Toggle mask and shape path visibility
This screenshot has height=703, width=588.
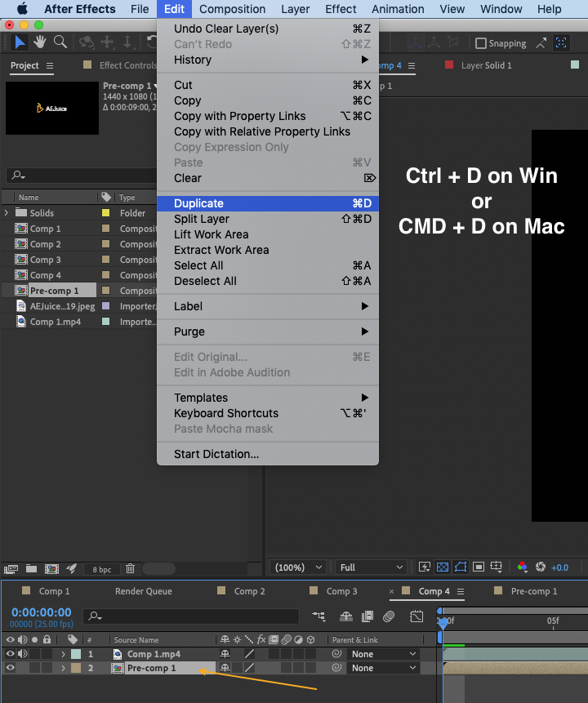point(461,567)
